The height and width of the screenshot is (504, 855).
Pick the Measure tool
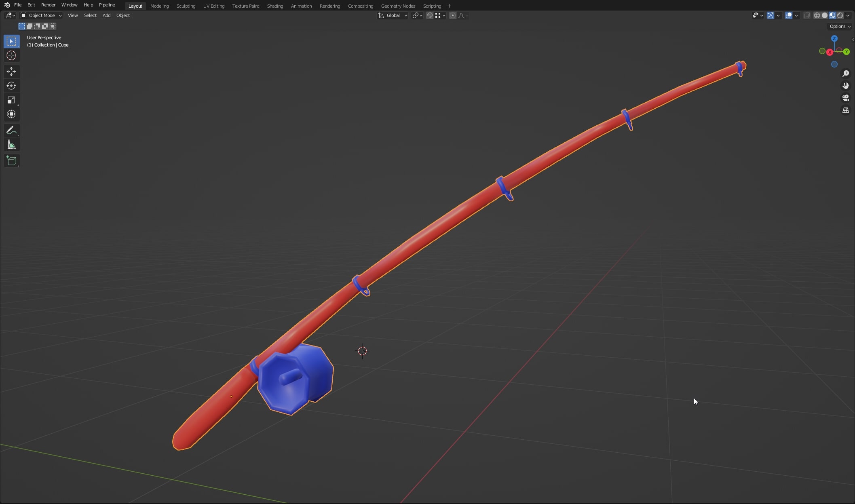[11, 145]
